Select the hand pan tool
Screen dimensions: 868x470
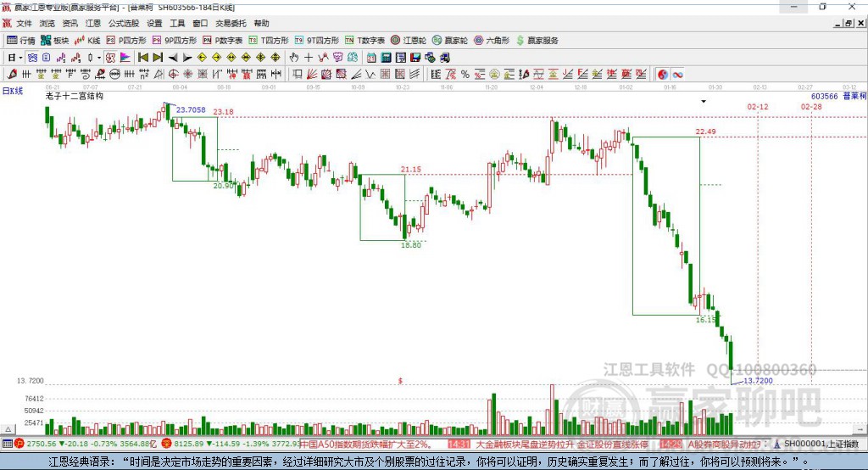tap(294, 57)
